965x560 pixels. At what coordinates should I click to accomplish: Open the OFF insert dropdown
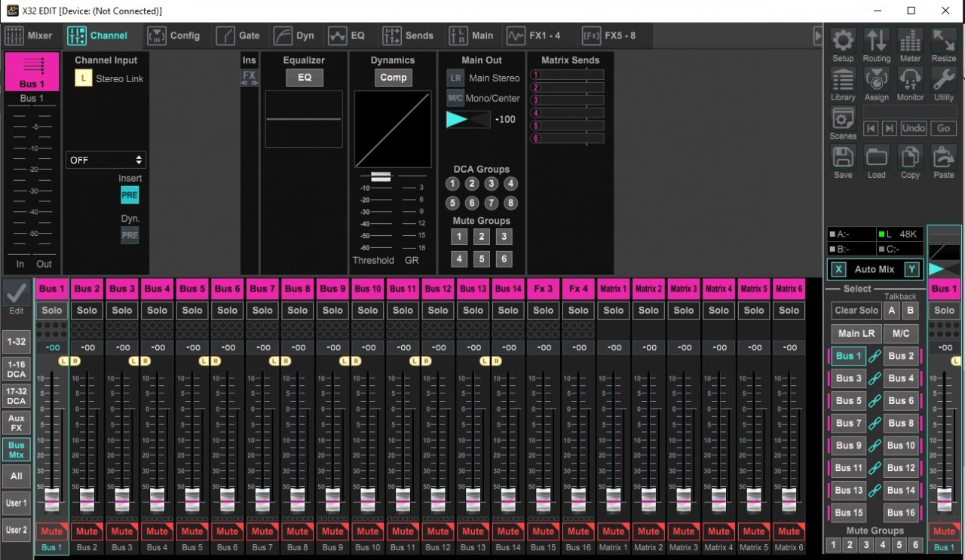click(106, 160)
